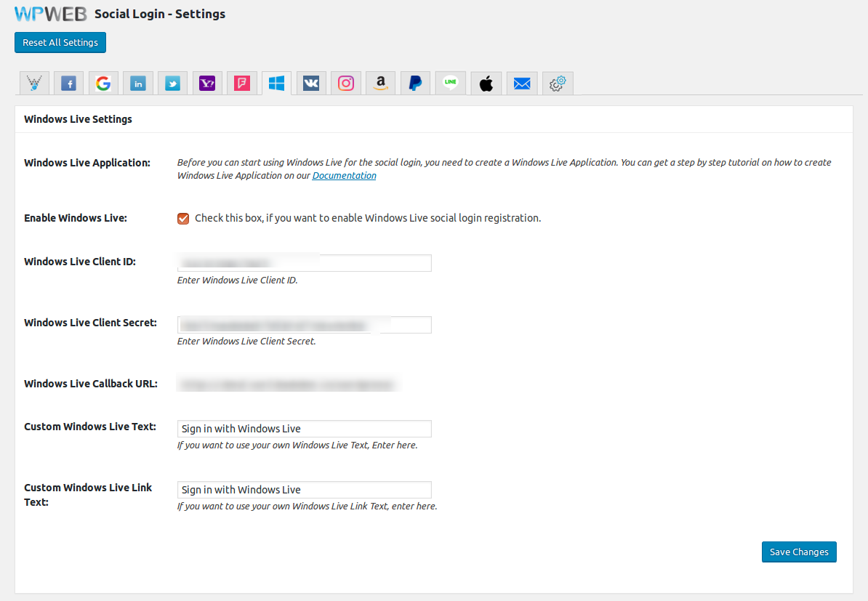Select the Instagram settings tab
The height and width of the screenshot is (601, 868).
coord(346,84)
